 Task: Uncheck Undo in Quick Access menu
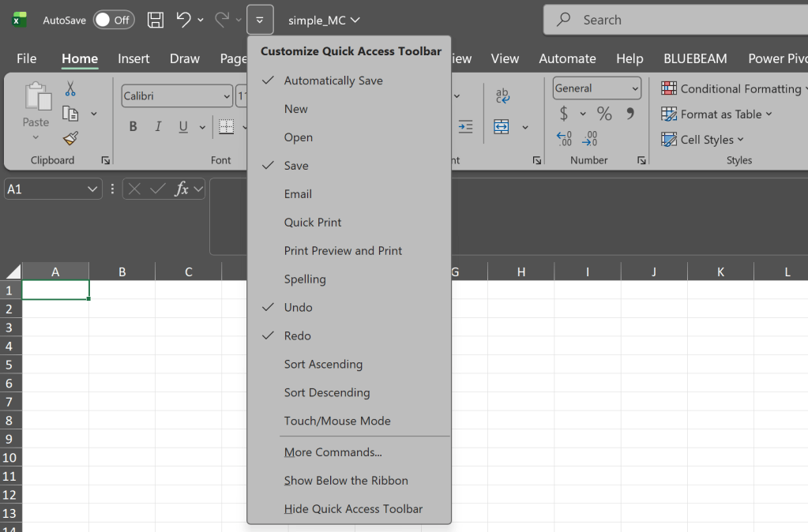coord(349,308)
